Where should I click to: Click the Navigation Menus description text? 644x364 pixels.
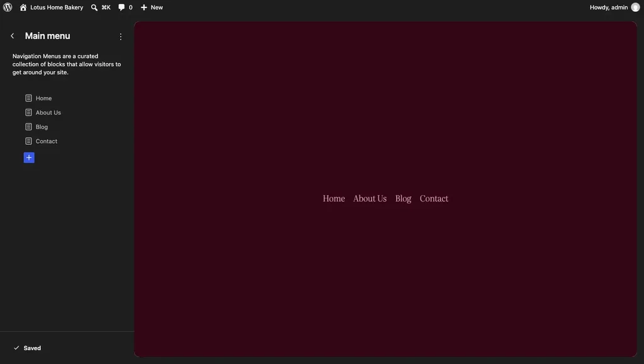(x=67, y=64)
